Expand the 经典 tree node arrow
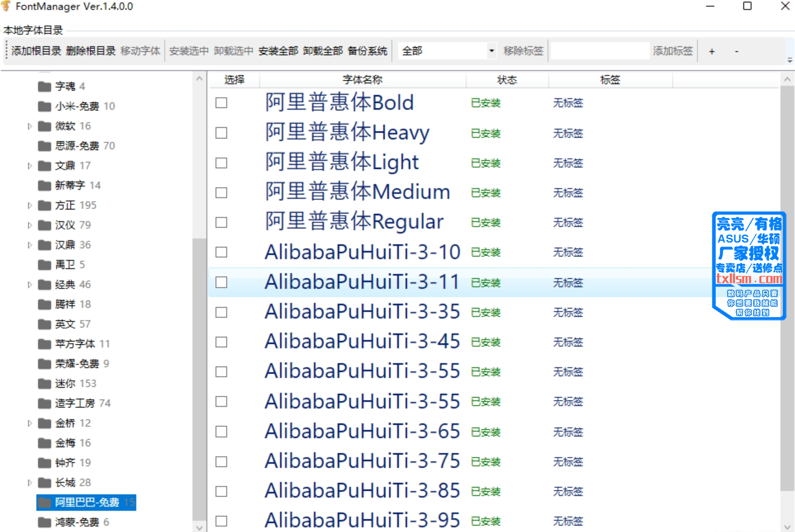The height and width of the screenshot is (532, 795). (30, 284)
